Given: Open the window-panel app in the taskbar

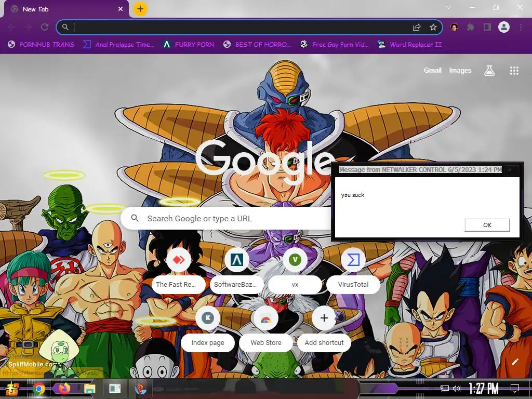Looking at the screenshot, I should (115, 389).
